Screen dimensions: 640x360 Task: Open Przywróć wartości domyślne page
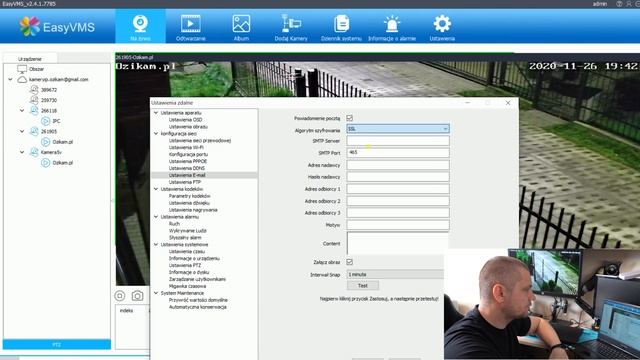click(x=198, y=300)
